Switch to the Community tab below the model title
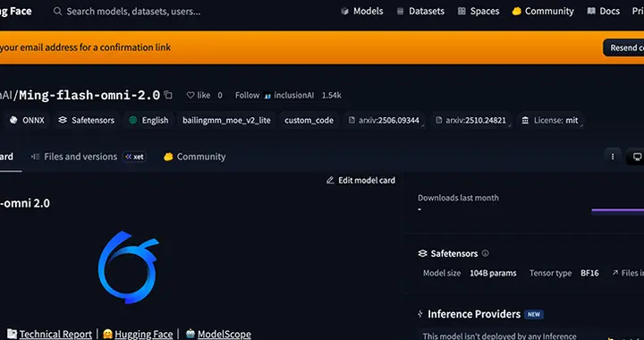This screenshot has height=340, width=644. point(195,157)
